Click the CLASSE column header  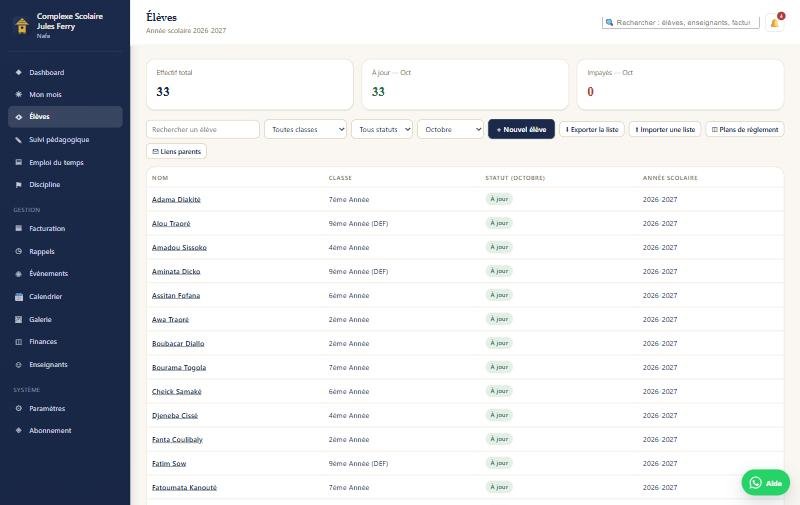click(340, 178)
